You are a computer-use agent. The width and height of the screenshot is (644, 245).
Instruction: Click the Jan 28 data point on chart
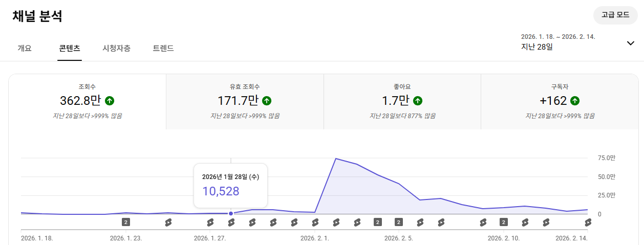(231, 213)
